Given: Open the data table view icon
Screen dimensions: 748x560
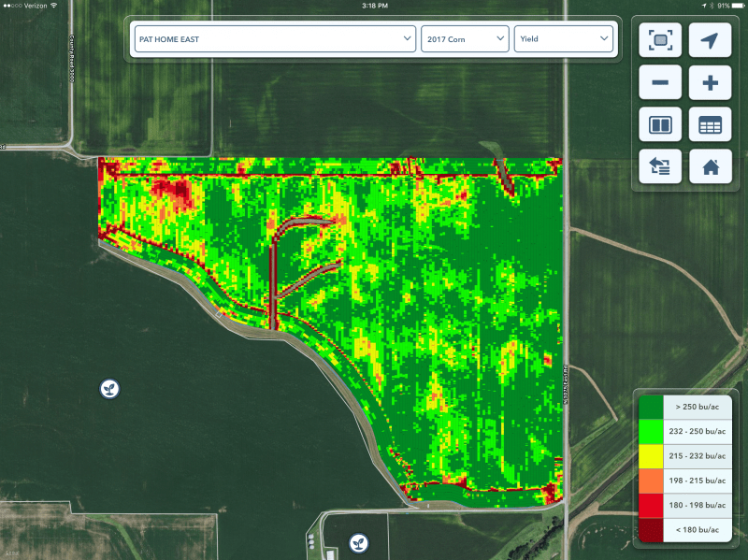Looking at the screenshot, I should tap(710, 124).
